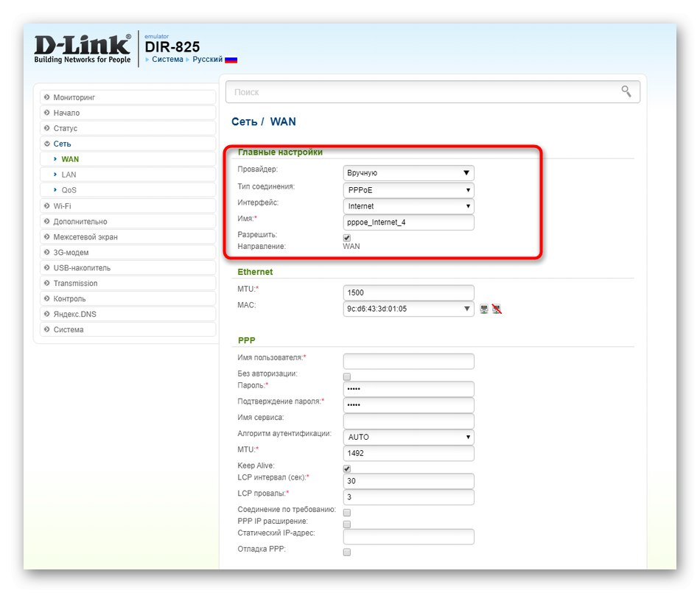This screenshot has height=593, width=700.
Task: Enable the Без авторизации checkbox
Action: pyautogui.click(x=346, y=376)
